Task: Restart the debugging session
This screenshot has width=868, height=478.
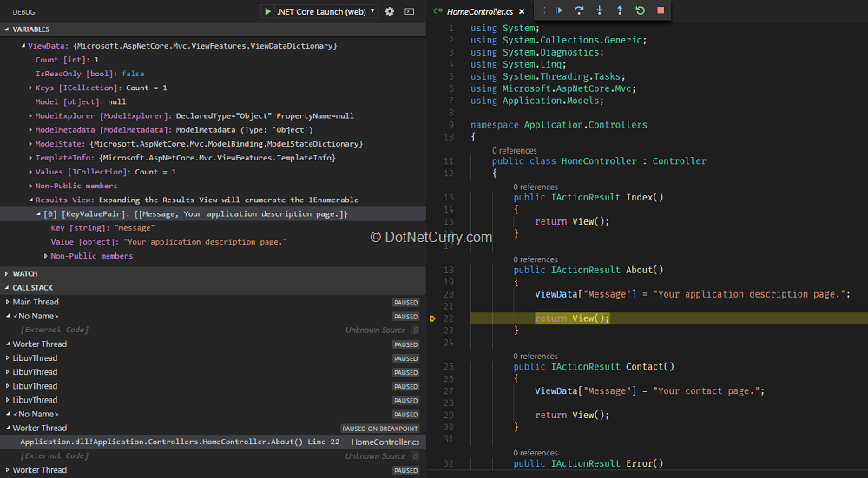Action: point(640,10)
